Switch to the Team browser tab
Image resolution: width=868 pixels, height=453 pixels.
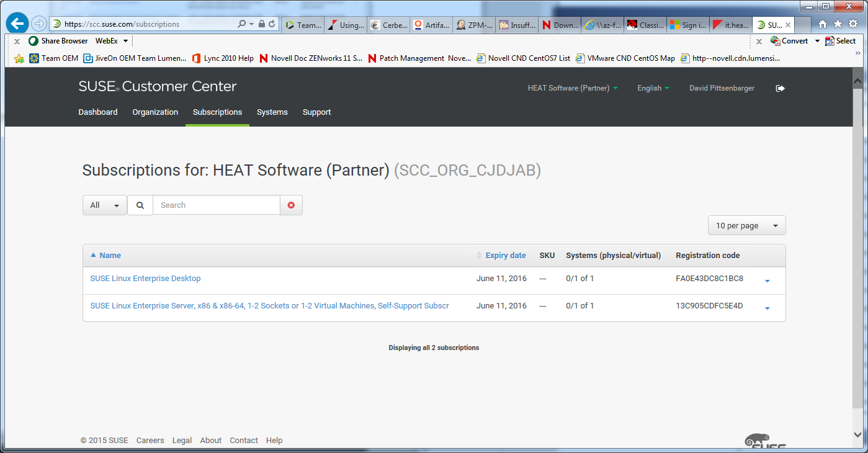tap(303, 25)
